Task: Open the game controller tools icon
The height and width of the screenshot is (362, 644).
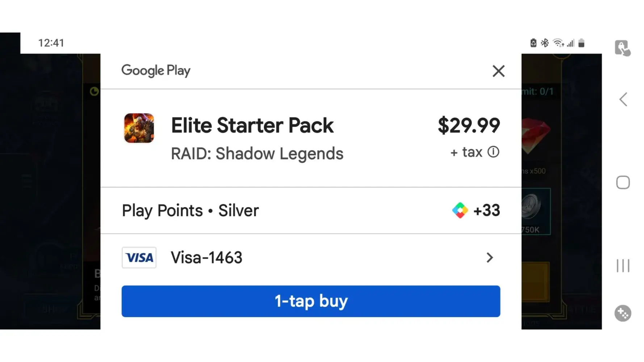Action: tap(623, 313)
